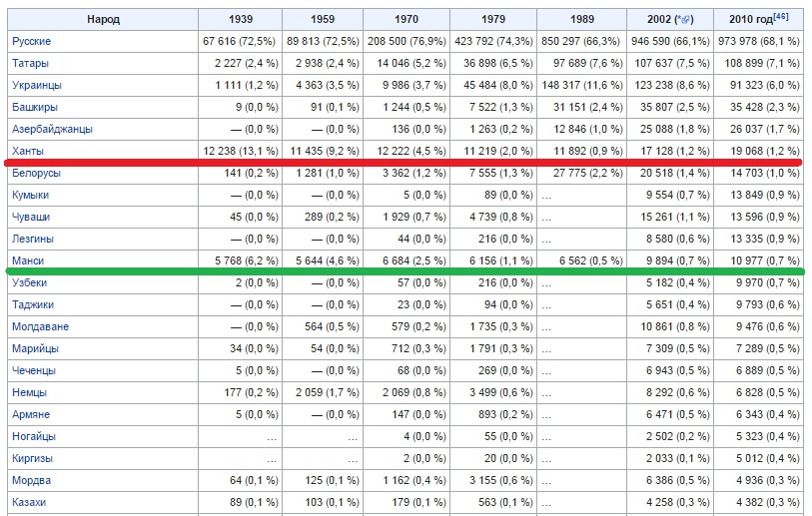This screenshot has width=812, height=516.
Task: Select cell 4 382 (0,3 %)
Action: [759, 502]
